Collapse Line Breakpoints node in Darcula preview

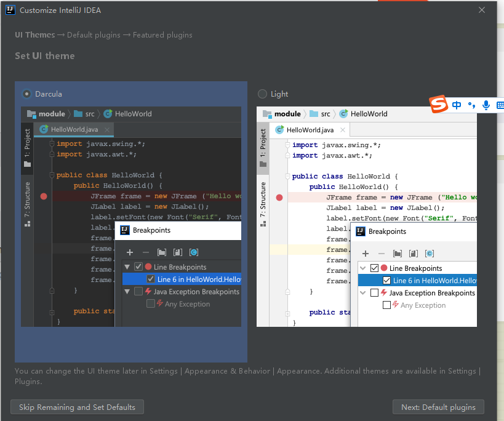tap(127, 267)
